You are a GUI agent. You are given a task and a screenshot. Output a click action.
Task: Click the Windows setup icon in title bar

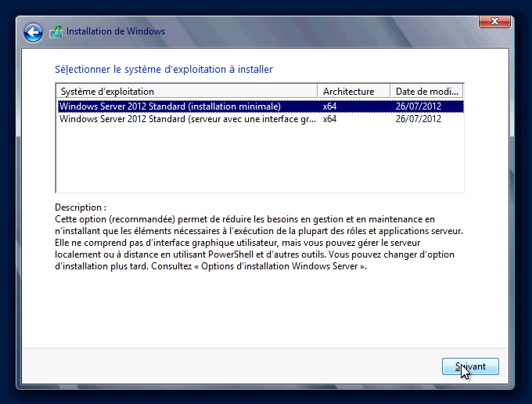pos(56,32)
